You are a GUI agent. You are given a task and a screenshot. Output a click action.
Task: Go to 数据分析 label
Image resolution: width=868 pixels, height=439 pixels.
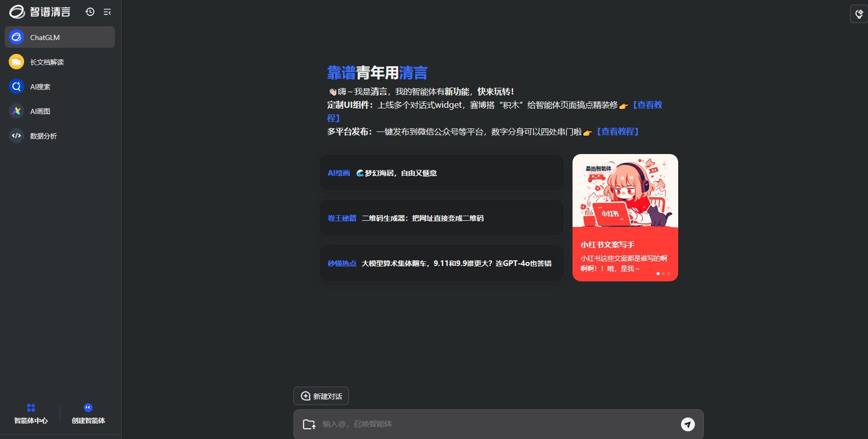click(x=44, y=136)
